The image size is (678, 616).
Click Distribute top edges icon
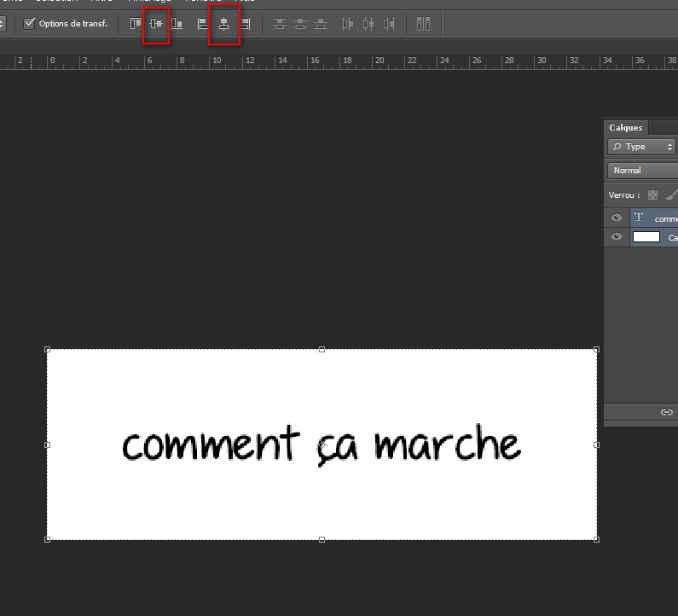[x=280, y=24]
